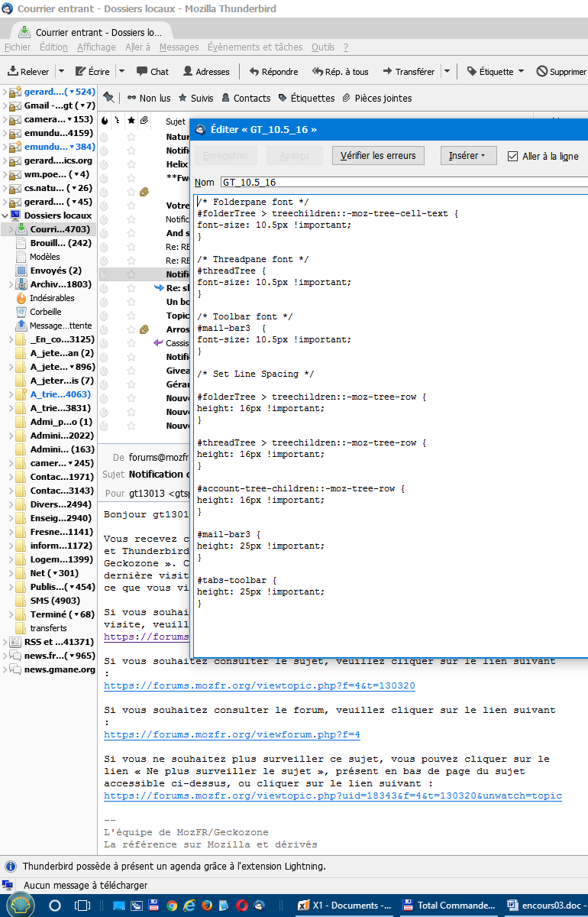Expand the RSS et ...41371 account
Screen dimensions: 588x917
[5, 642]
